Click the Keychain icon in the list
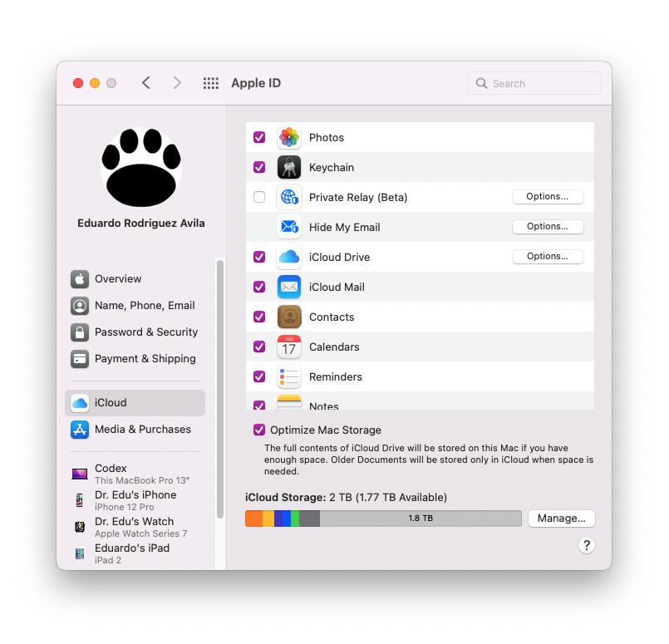 [288, 168]
